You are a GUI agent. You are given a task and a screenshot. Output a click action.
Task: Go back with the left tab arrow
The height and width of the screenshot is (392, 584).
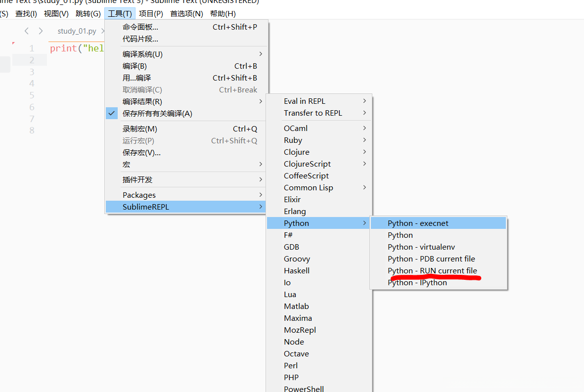(26, 31)
